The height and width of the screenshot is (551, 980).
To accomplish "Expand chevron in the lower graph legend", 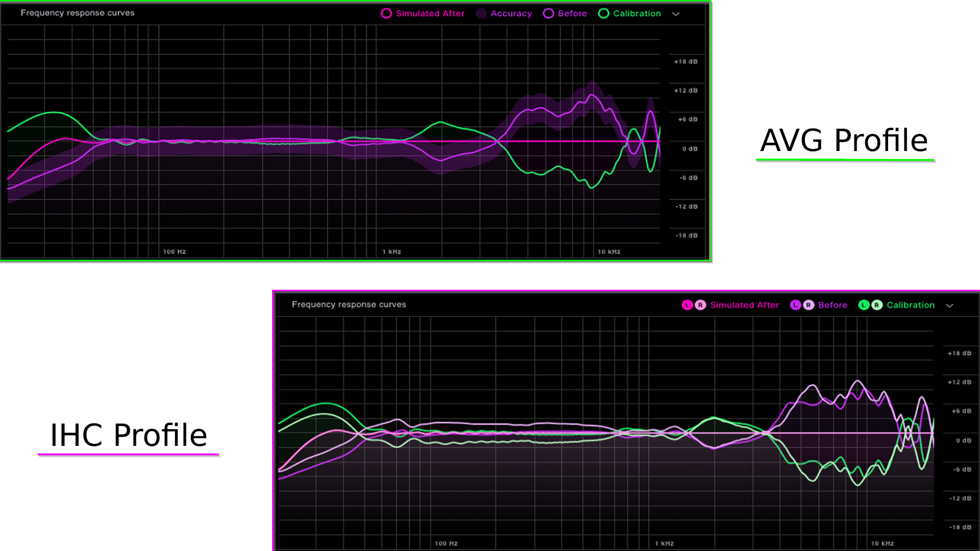I will (949, 306).
